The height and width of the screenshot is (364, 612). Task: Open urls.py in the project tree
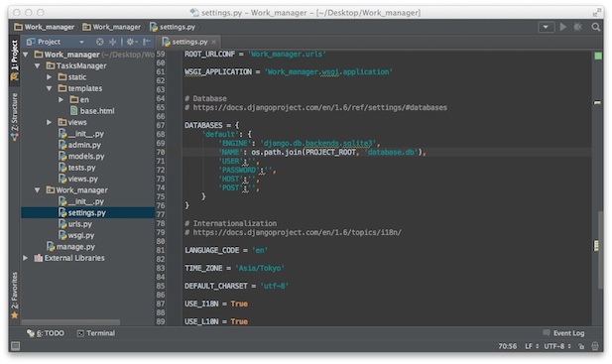(75, 224)
